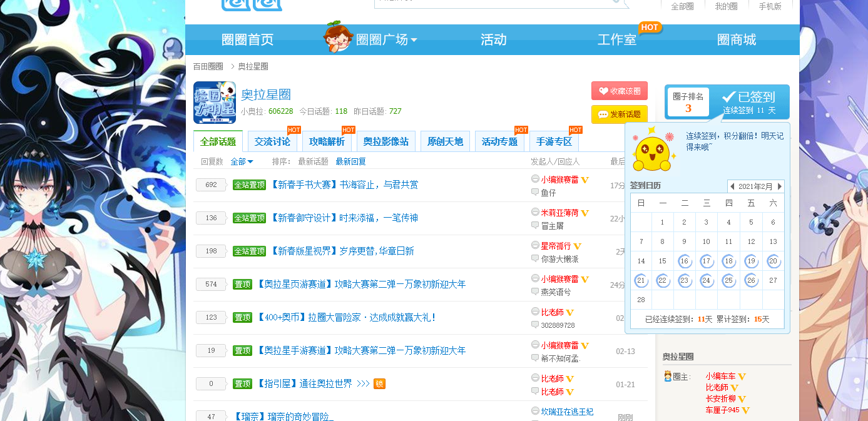Image resolution: width=868 pixels, height=421 pixels.
Task: Sort by 最新回复
Action: (x=350, y=161)
